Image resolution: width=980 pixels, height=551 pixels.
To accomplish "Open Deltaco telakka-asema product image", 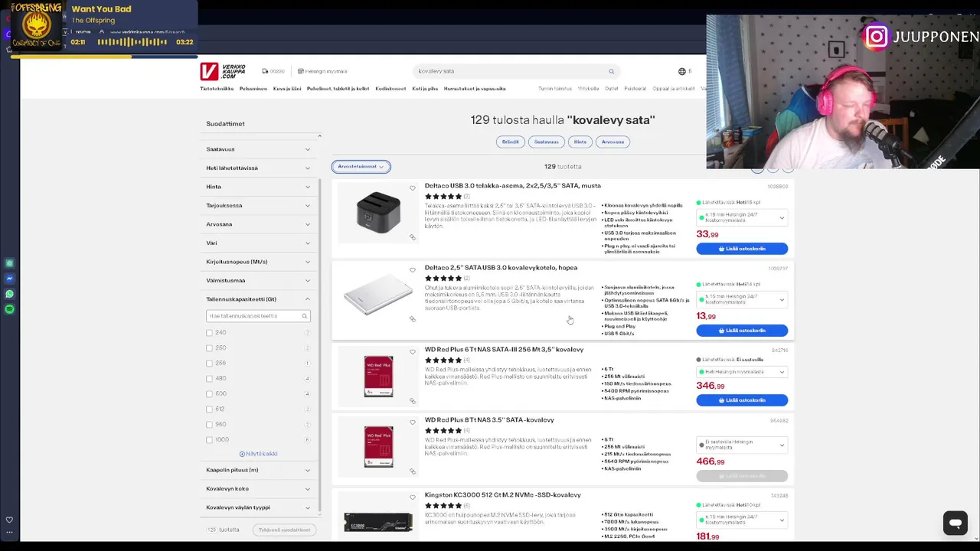I will pos(378,213).
